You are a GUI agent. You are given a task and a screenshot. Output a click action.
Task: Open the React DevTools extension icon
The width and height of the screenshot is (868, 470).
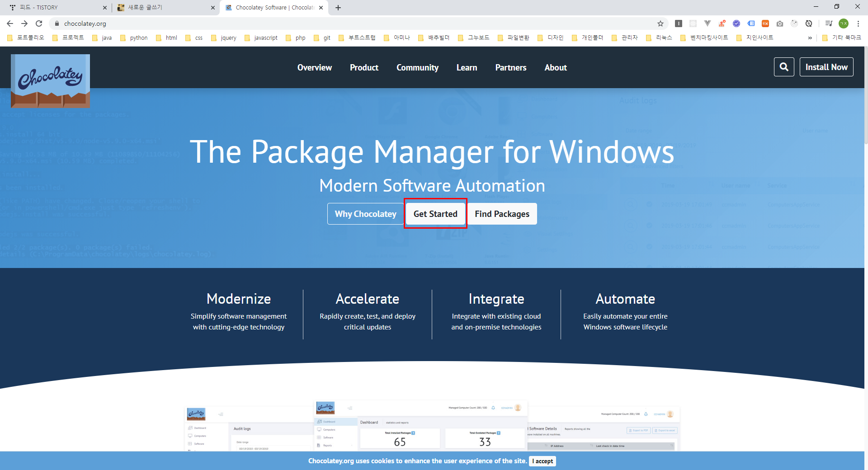693,23
